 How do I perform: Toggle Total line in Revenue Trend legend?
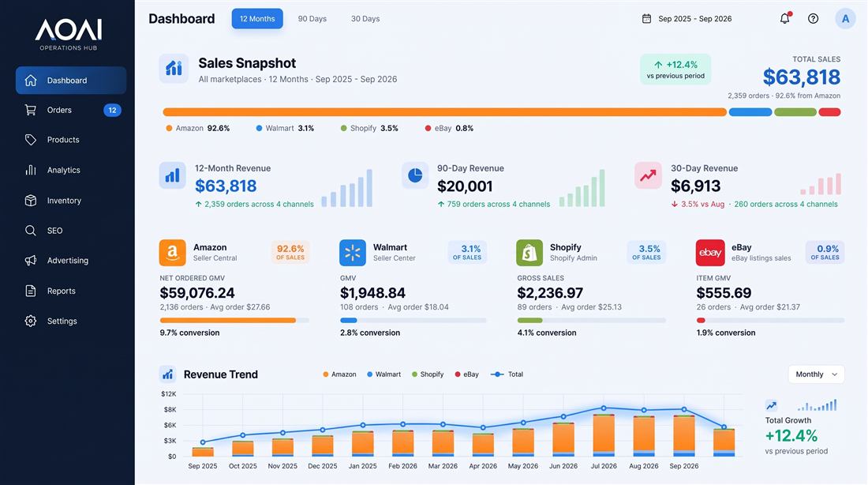507,374
